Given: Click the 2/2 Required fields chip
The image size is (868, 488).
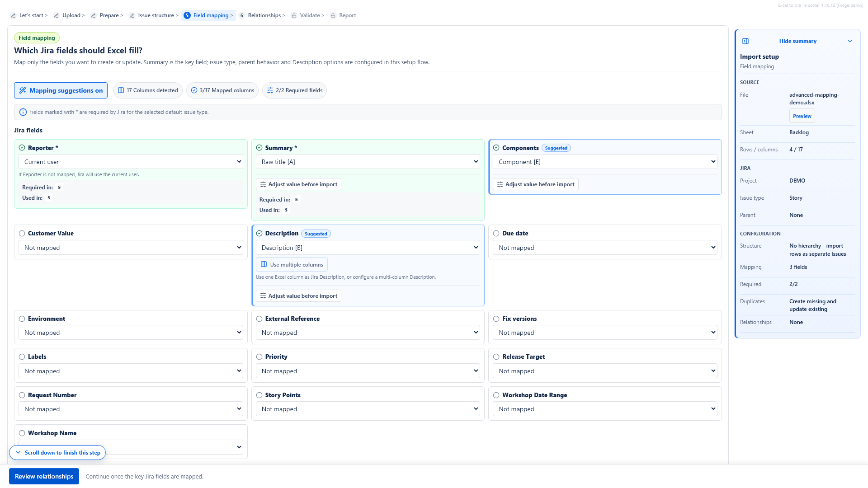Looking at the screenshot, I should (294, 90).
